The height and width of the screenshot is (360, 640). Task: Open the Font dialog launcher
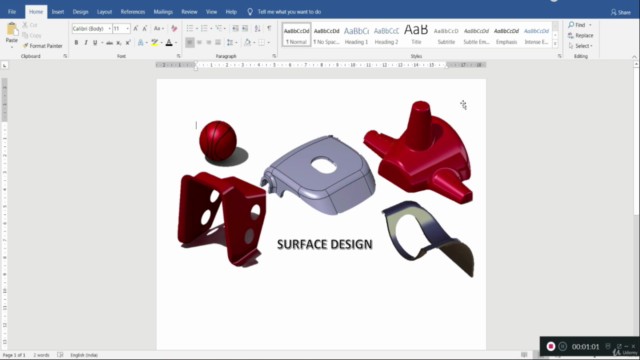coord(178,56)
